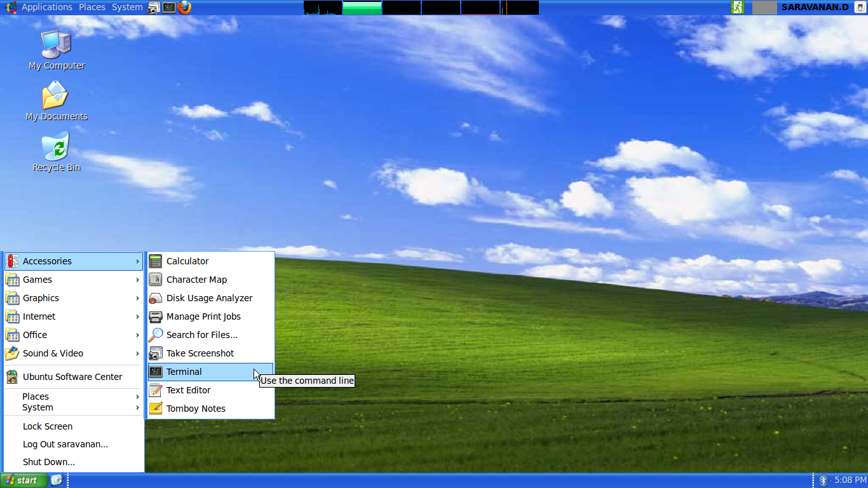The width and height of the screenshot is (868, 488).
Task: Select Search for Files...
Action: point(210,335)
